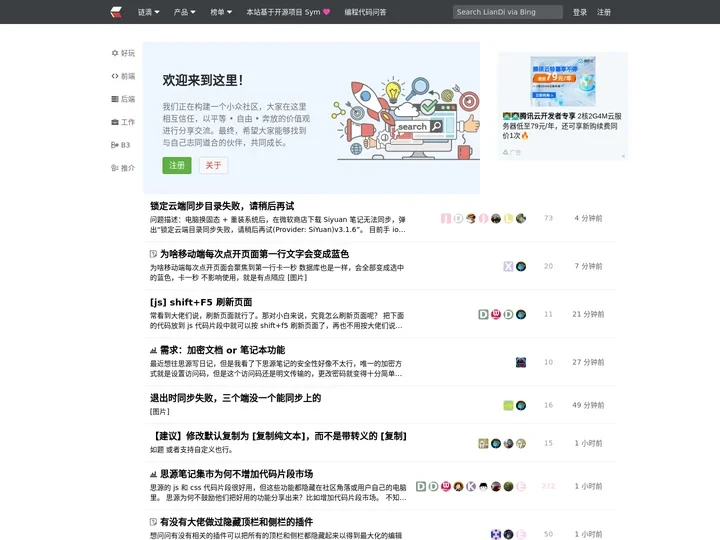Click the pink first avatar in 锁定云端 row
Screen dimensions: 720x540
446,219
